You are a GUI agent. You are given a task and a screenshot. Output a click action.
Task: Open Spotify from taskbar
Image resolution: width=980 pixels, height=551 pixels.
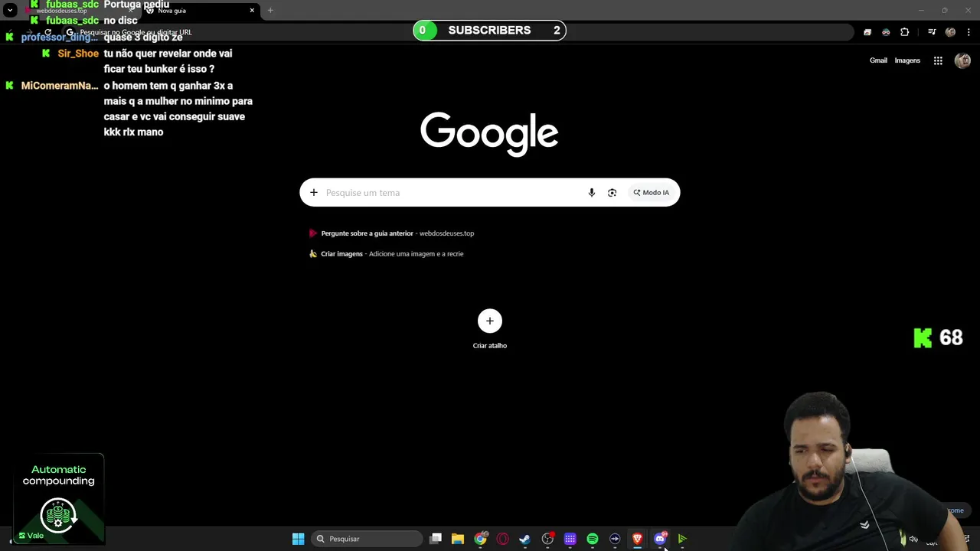click(593, 539)
